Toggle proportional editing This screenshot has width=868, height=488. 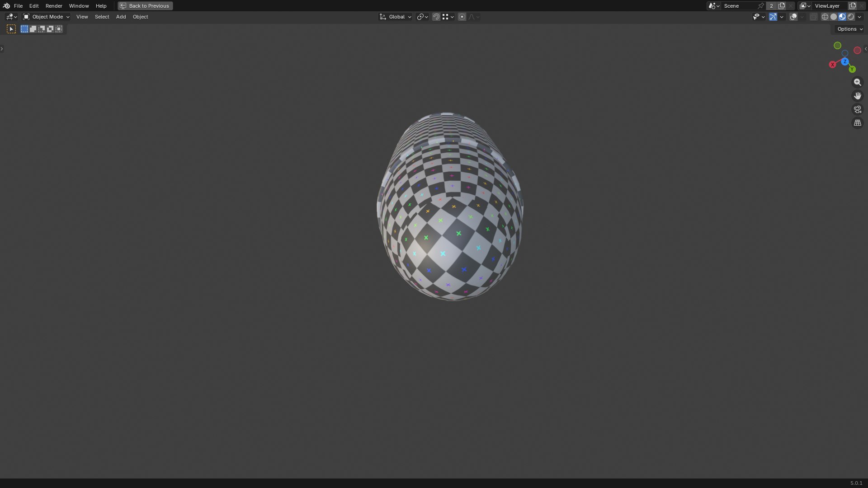[x=462, y=17]
